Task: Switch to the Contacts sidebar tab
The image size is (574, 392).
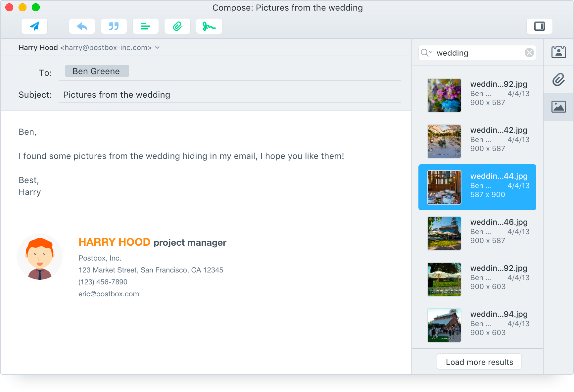Action: pos(559,52)
